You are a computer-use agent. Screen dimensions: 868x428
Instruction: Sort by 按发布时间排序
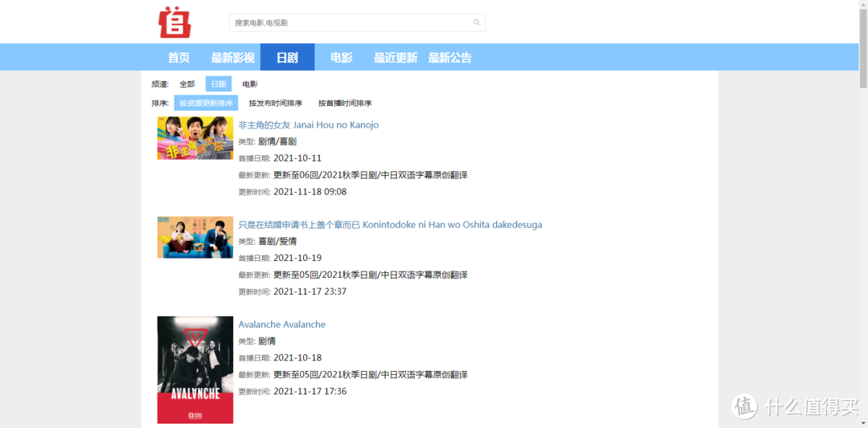(x=276, y=103)
